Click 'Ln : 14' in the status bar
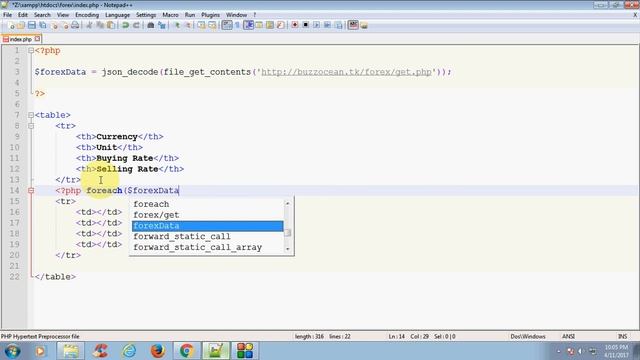Viewport: 640px width, 360px height. click(x=396, y=336)
